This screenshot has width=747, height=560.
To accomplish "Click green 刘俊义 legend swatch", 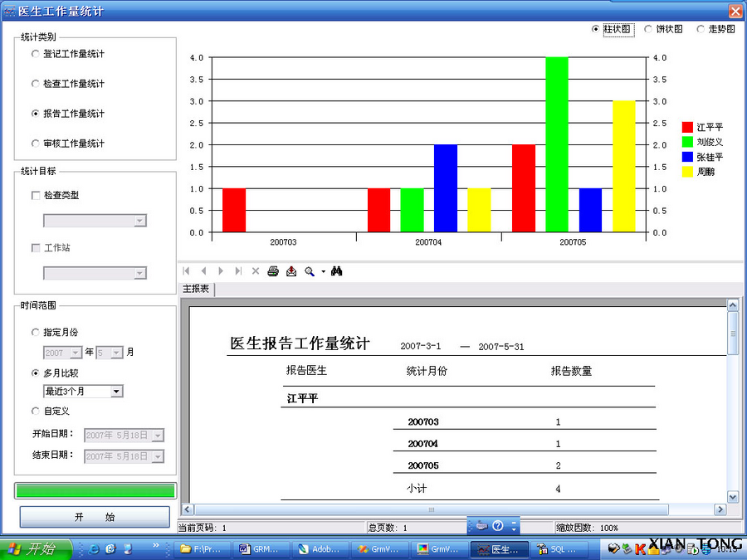I will point(687,142).
